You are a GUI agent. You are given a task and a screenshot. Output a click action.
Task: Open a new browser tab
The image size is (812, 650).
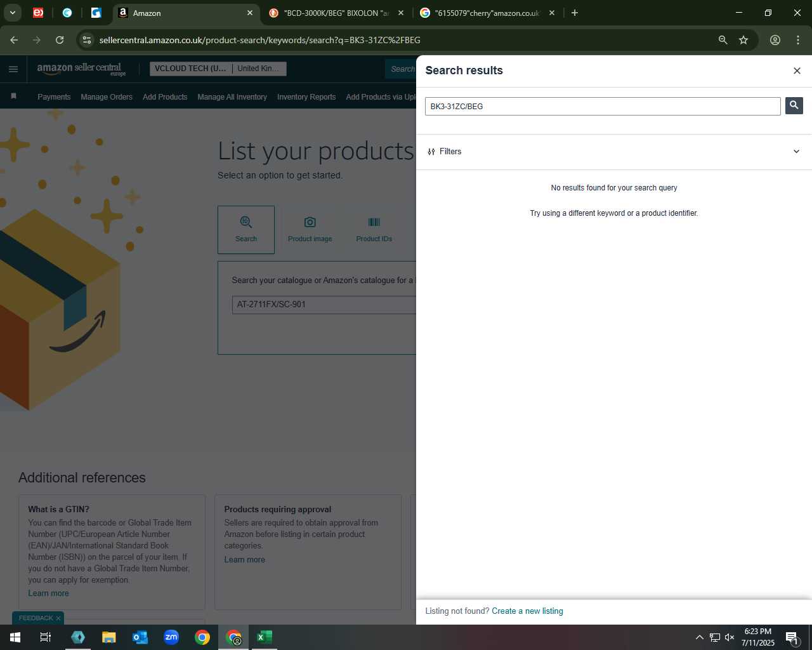coord(575,13)
